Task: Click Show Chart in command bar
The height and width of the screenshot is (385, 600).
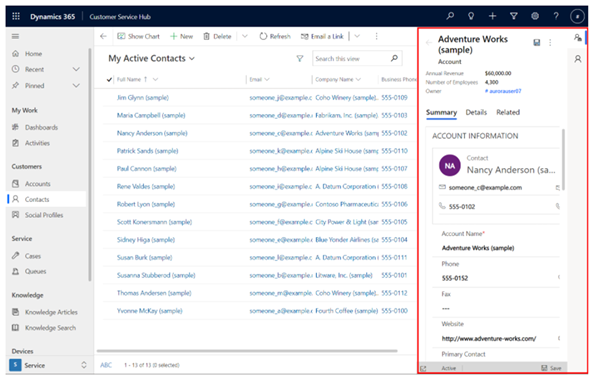Action: (x=139, y=36)
